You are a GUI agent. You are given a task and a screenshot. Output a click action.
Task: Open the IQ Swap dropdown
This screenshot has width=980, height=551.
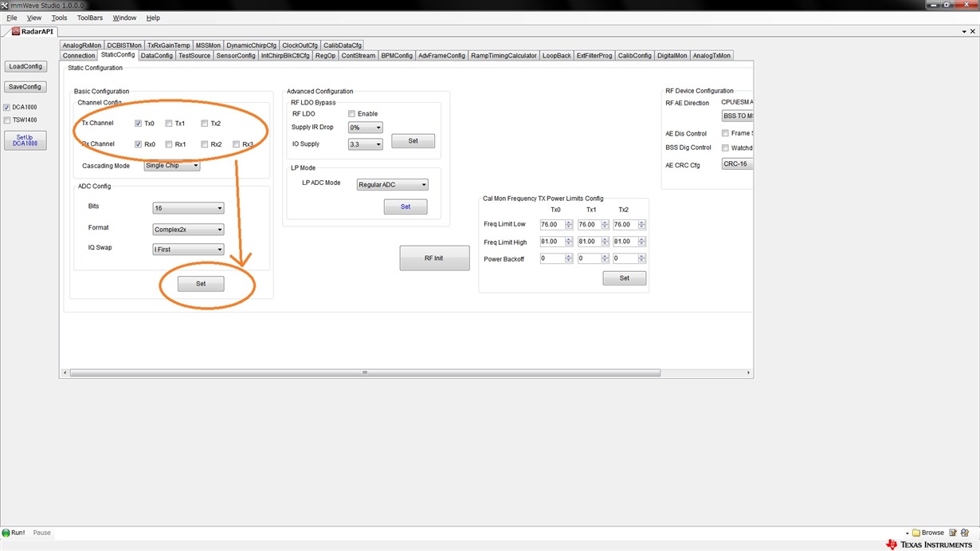188,250
